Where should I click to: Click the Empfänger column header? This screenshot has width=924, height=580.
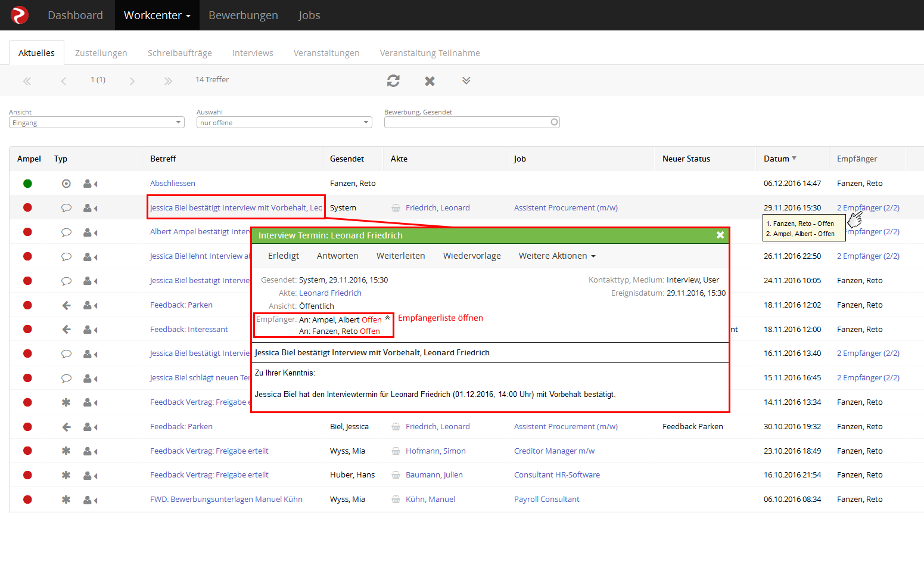click(x=857, y=159)
